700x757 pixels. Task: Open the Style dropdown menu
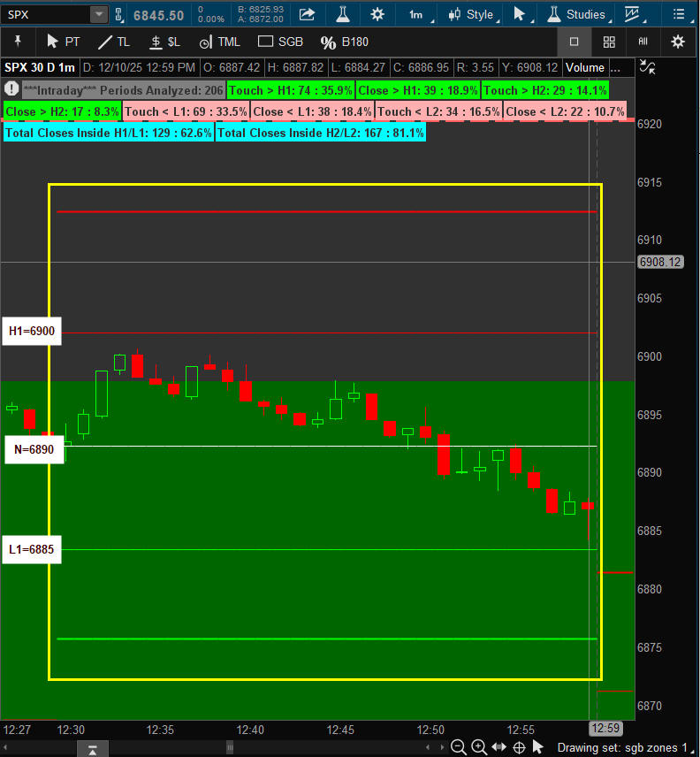tap(473, 15)
